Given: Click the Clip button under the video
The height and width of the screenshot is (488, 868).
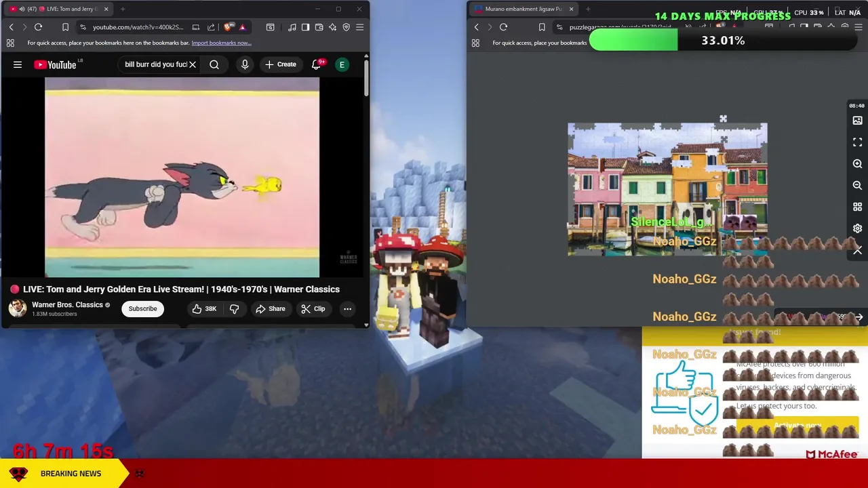Looking at the screenshot, I should [x=313, y=308].
